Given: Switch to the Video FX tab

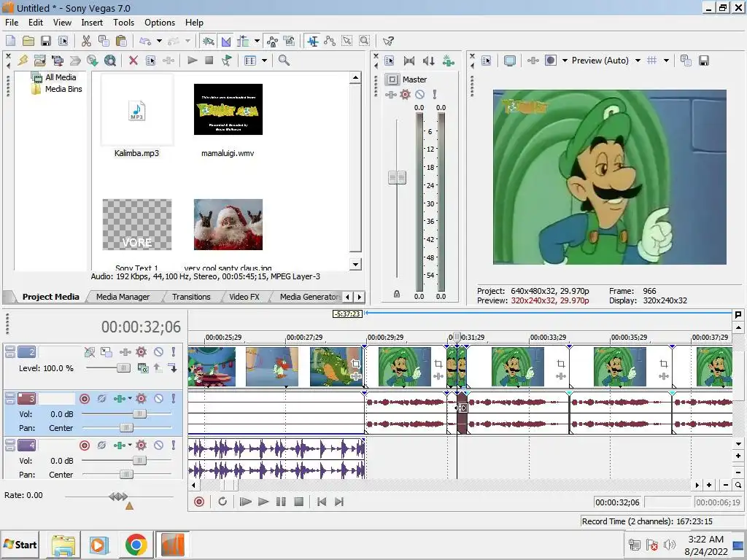Looking at the screenshot, I should (244, 297).
